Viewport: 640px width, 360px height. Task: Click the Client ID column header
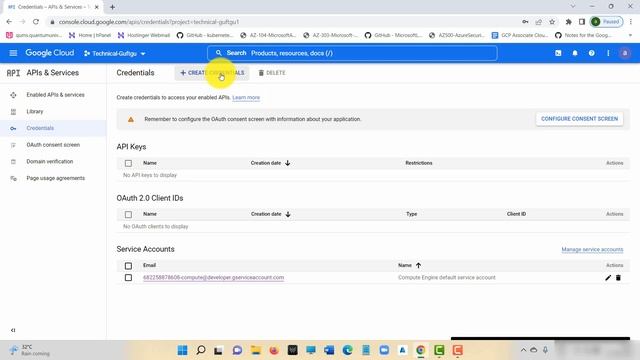pos(516,214)
